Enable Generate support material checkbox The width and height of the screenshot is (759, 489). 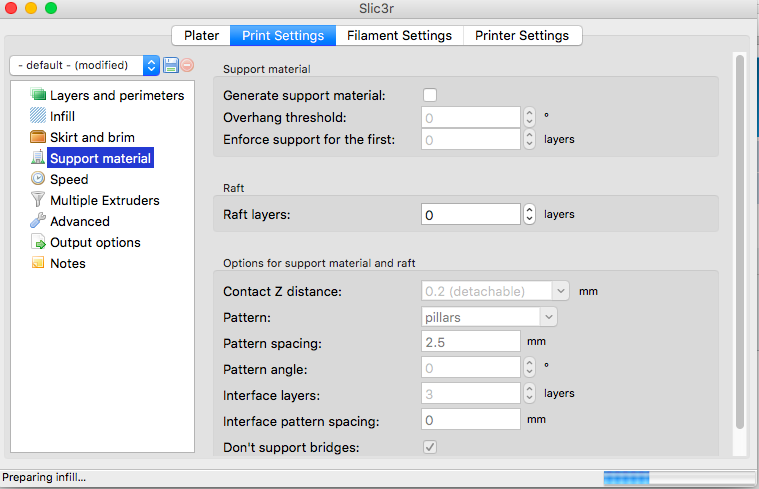430,95
